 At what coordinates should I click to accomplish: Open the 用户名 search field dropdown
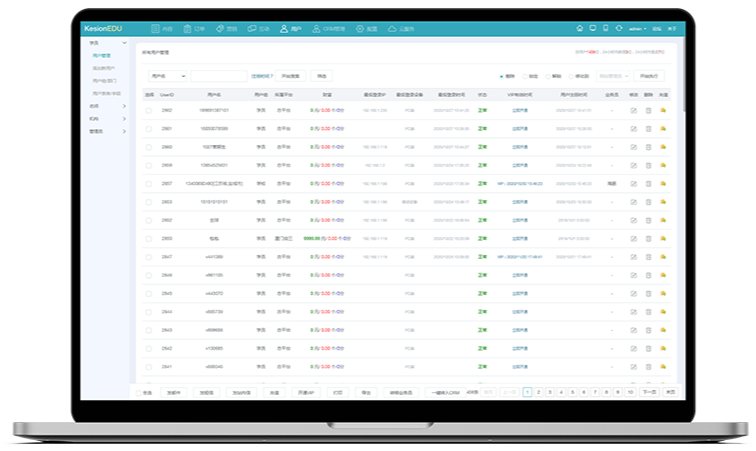coord(167,75)
